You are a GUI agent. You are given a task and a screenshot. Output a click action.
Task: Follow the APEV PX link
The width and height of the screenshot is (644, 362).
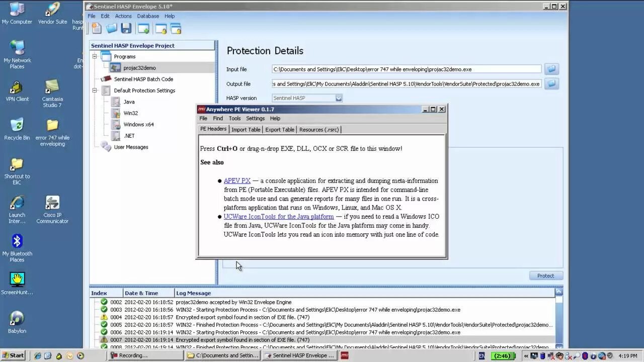pos(237,180)
